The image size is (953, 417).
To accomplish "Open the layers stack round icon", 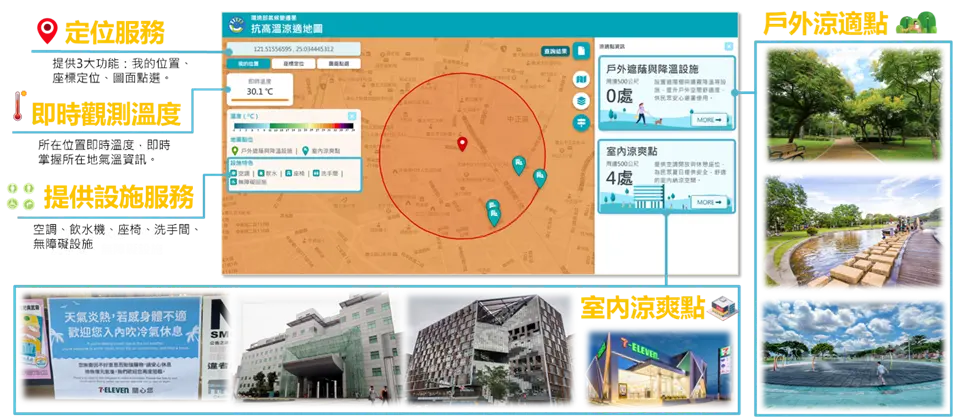I will coord(581,101).
